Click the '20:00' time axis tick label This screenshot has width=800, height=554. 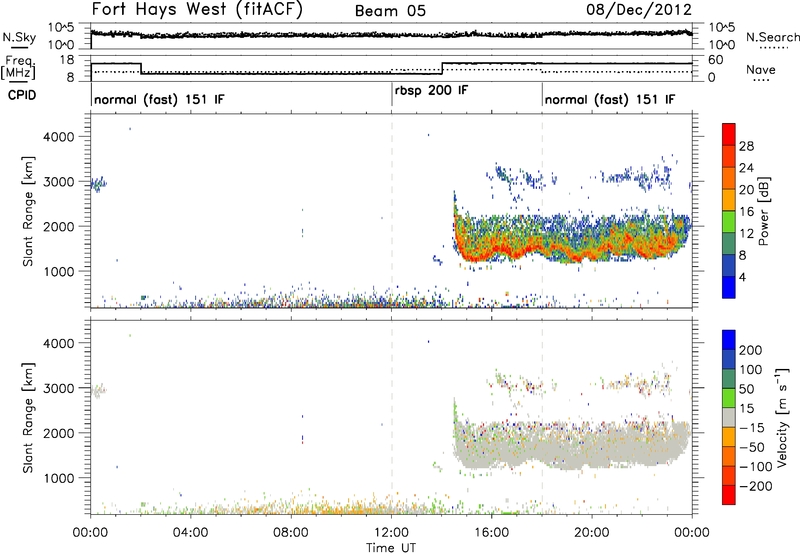[592, 533]
